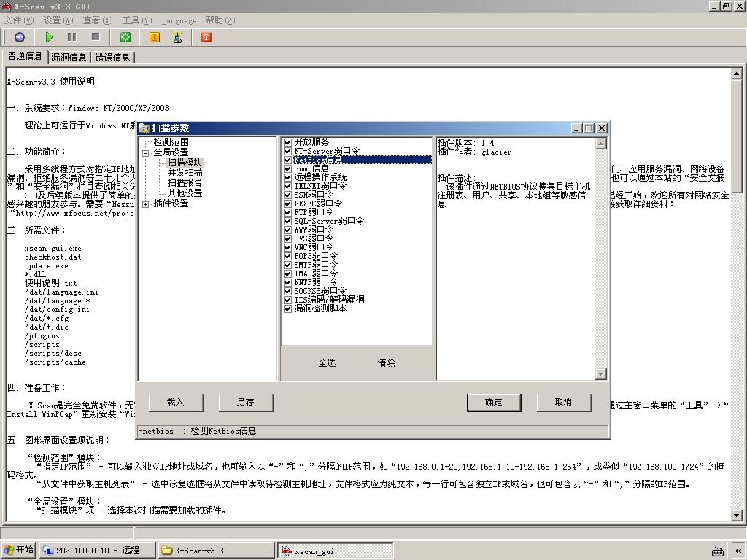Select 并发扫描 in the settings tree
747x560 pixels.
pos(185,173)
